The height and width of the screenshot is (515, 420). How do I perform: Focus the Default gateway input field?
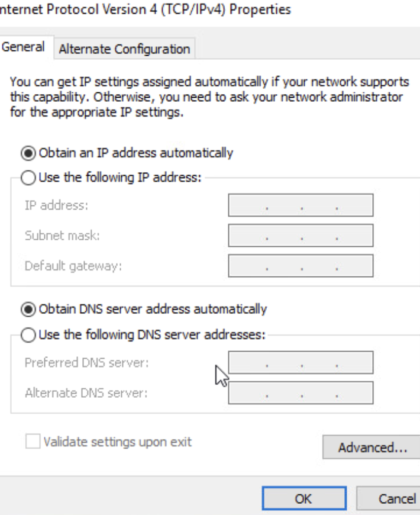[x=301, y=266]
